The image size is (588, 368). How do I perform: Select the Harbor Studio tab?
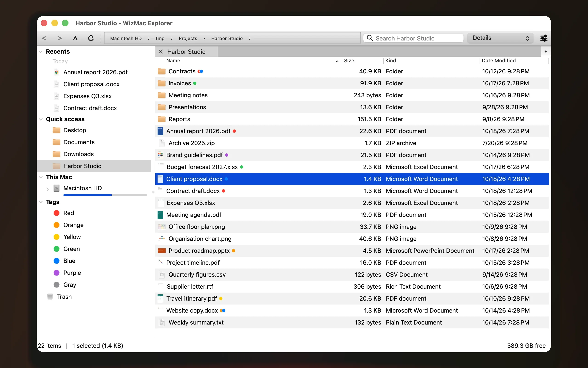tap(187, 52)
